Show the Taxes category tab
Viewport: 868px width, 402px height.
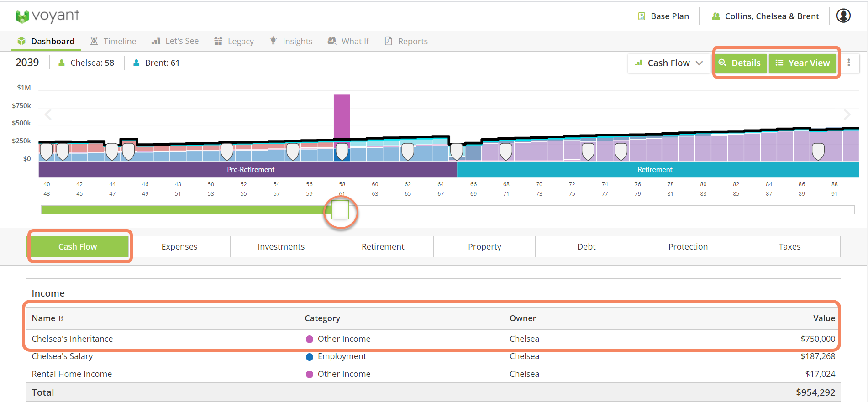pos(789,247)
